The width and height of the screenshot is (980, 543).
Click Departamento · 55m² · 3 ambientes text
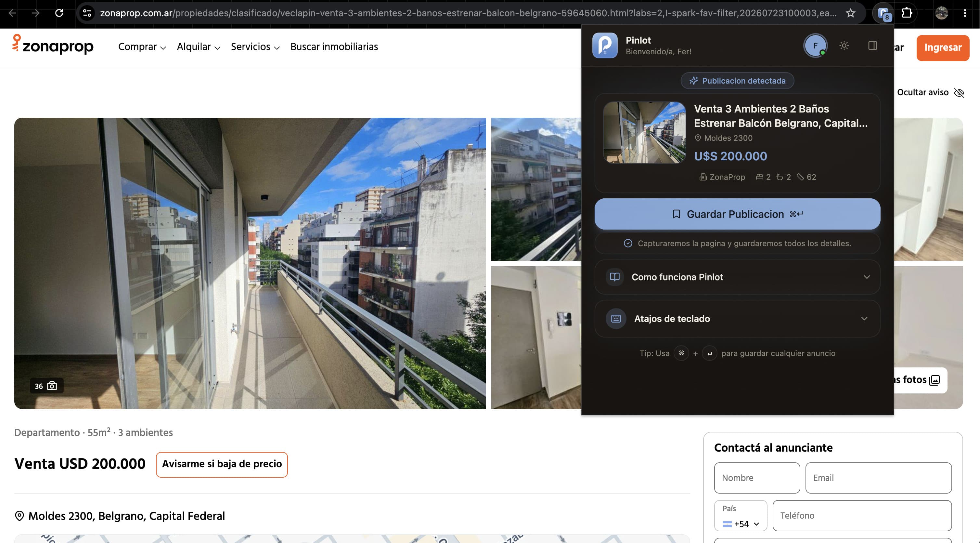pos(94,432)
